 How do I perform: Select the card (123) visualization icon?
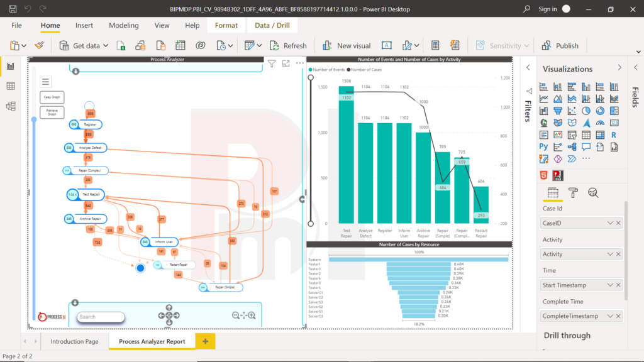tap(615, 123)
